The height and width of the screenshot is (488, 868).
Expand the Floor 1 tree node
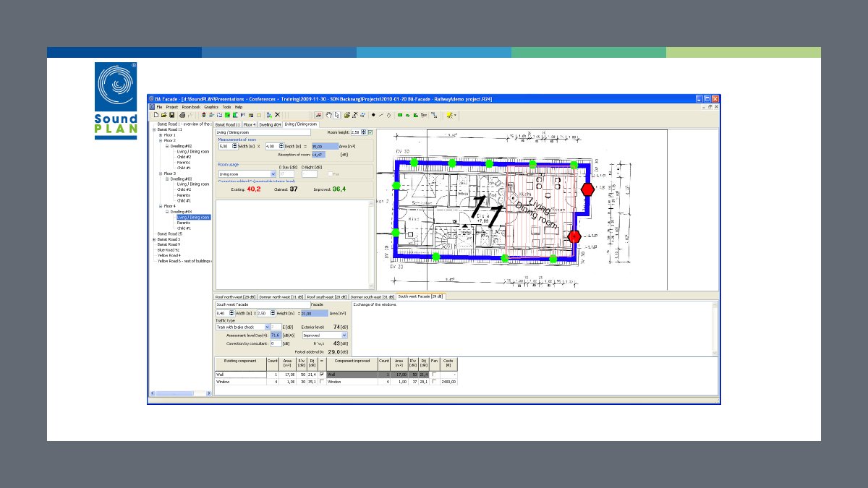pyautogui.click(x=160, y=135)
